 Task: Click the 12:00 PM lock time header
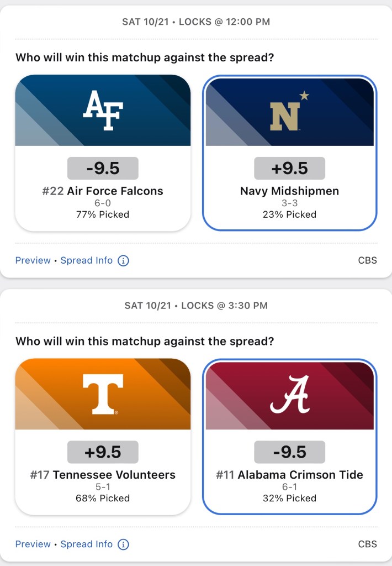point(196,22)
